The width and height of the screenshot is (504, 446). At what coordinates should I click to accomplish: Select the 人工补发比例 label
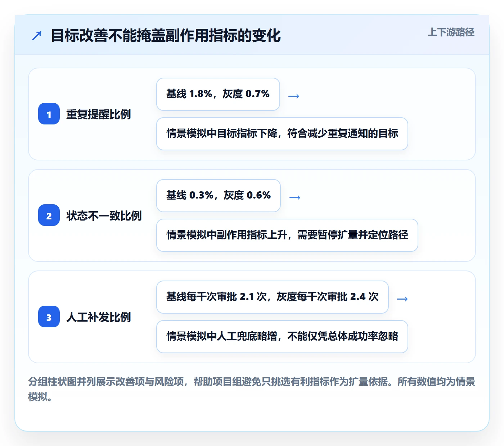(98, 317)
